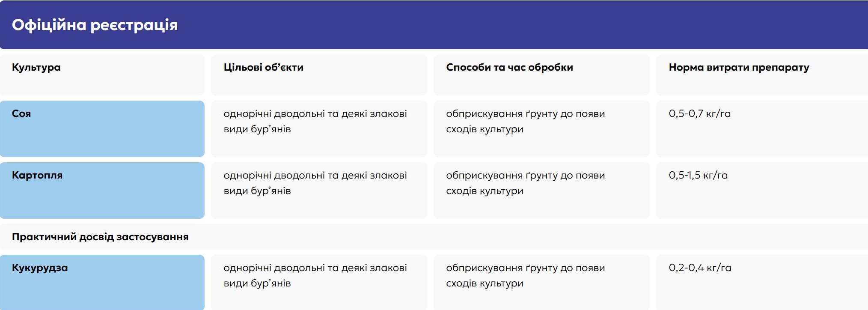Click Кукурудза row soil spraying method cell
Viewport: 868px width, 310px height.
tap(541, 282)
